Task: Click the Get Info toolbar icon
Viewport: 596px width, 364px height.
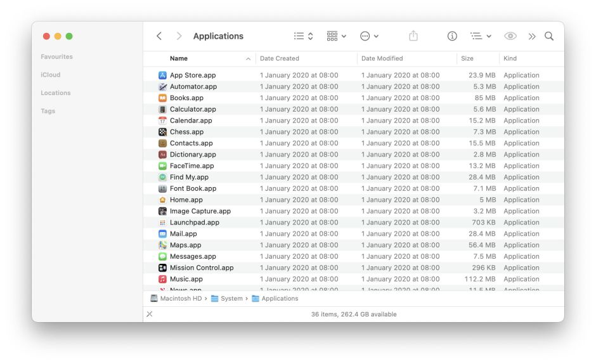Action: (452, 36)
